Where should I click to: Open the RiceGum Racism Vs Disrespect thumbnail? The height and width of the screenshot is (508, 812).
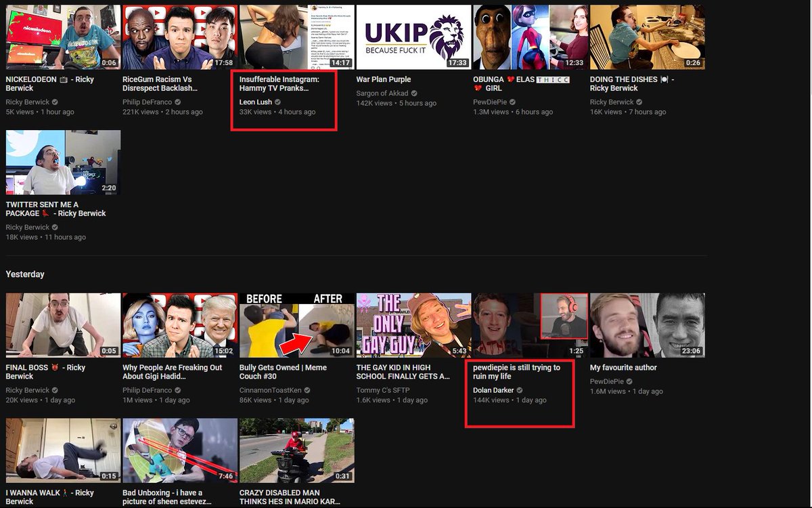click(180, 37)
